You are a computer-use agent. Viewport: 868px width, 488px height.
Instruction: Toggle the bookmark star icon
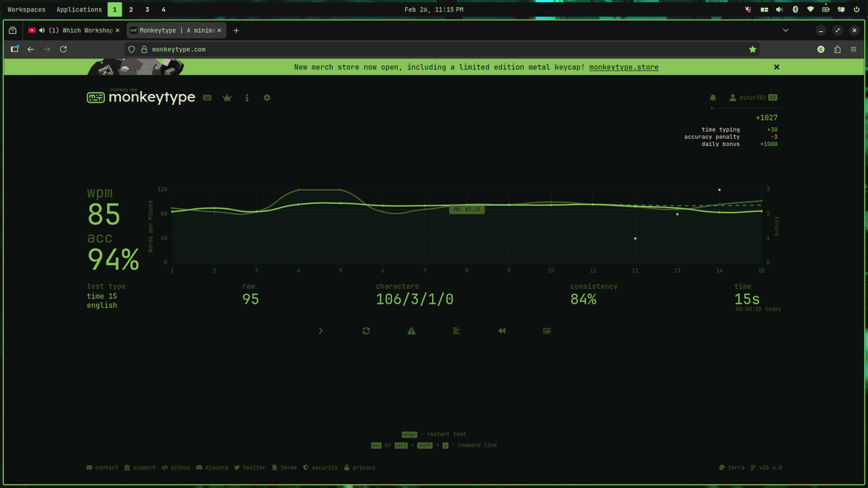[x=752, y=49]
